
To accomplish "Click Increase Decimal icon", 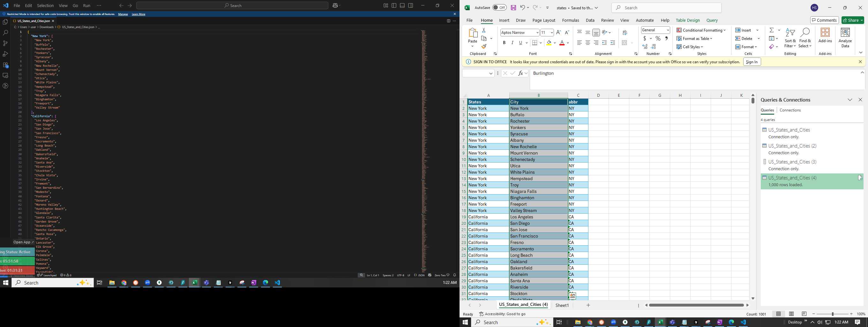I will tap(645, 47).
